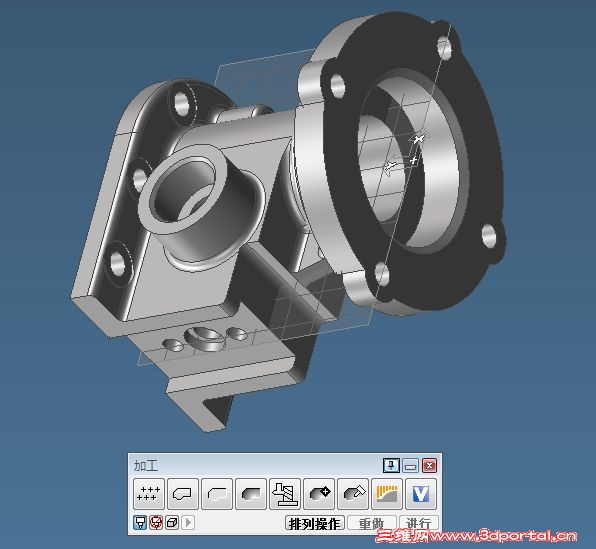This screenshot has height=549, width=596.
Task: Open the orange toolpath simulation icon
Action: 387,494
